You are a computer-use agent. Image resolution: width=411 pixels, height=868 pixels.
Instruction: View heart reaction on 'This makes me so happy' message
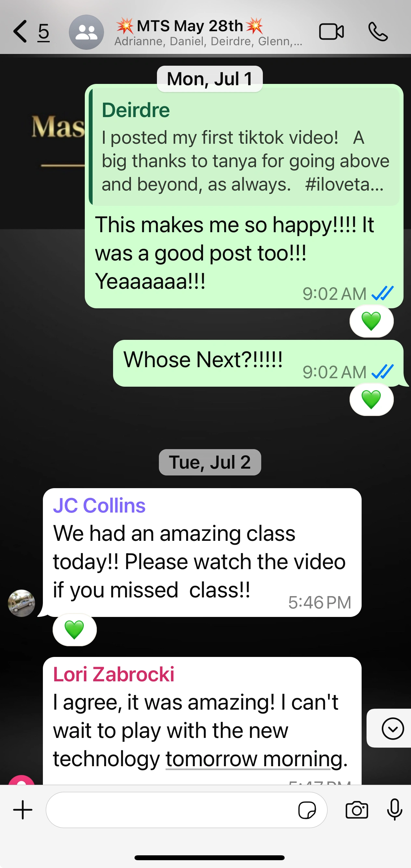pos(371,321)
